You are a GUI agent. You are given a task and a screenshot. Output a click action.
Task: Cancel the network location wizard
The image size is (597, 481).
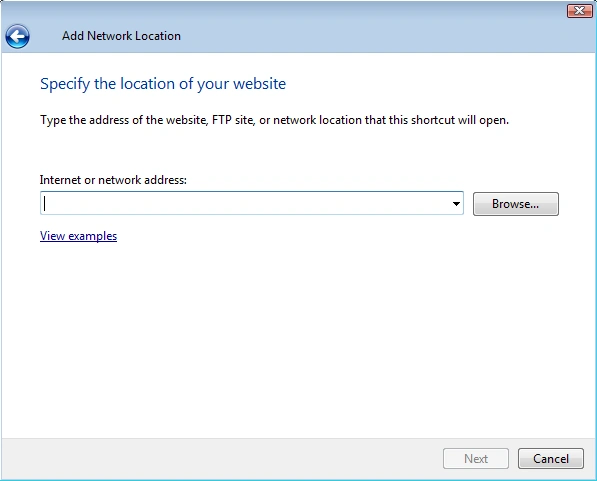click(x=551, y=459)
